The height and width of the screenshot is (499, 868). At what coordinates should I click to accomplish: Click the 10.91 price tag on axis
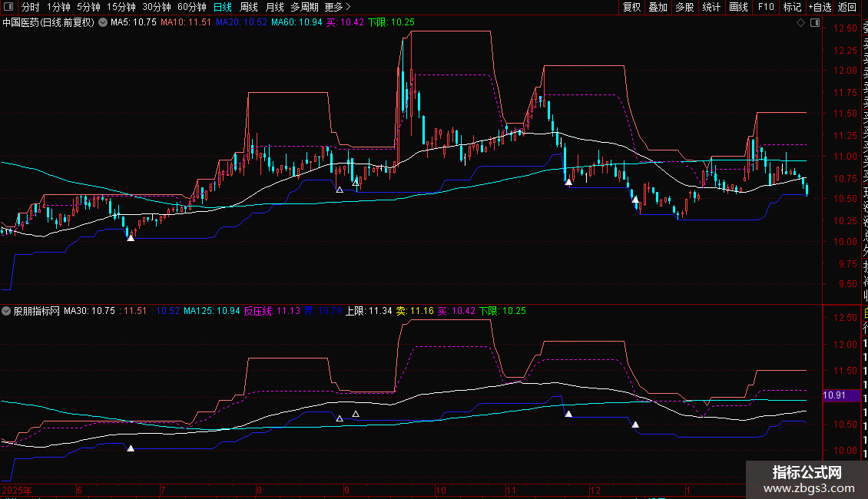[x=835, y=395]
